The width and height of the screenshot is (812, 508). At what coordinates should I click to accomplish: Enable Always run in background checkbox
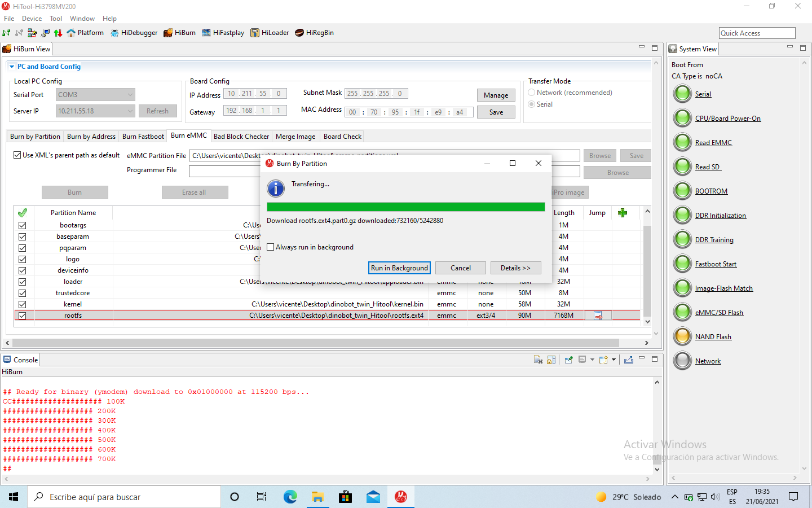(x=271, y=247)
